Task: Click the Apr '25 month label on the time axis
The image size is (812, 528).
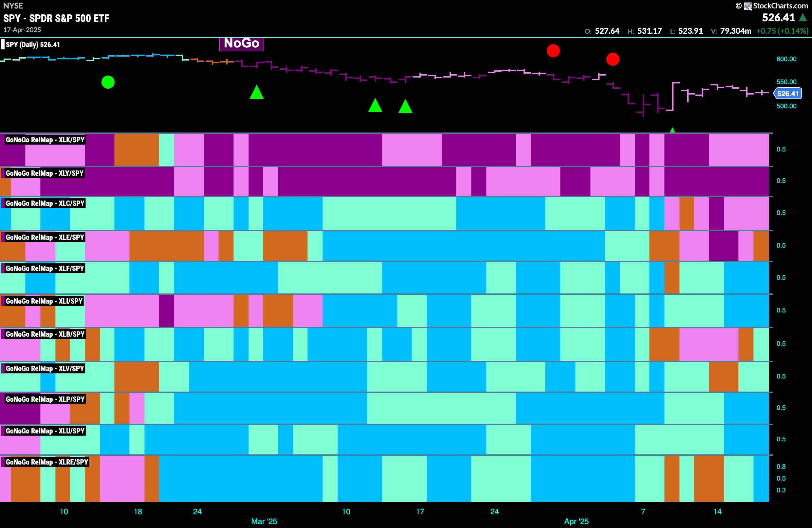Action: [x=576, y=521]
